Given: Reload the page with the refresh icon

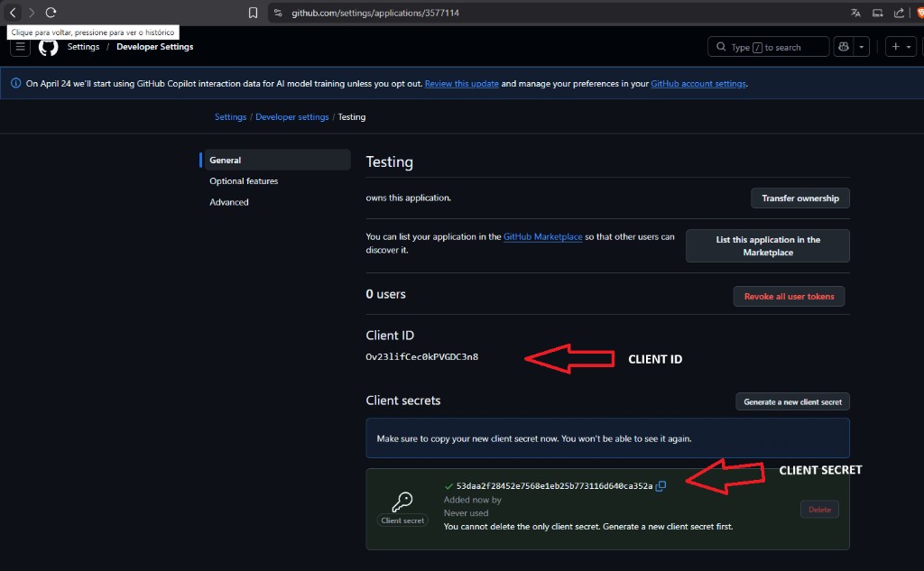Looking at the screenshot, I should click(51, 13).
